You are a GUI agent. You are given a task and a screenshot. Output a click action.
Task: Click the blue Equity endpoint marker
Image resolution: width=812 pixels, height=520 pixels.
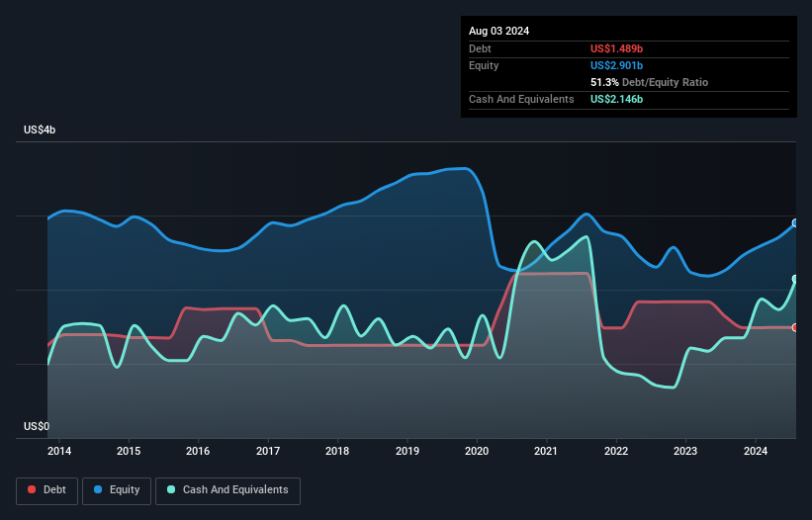pos(795,223)
